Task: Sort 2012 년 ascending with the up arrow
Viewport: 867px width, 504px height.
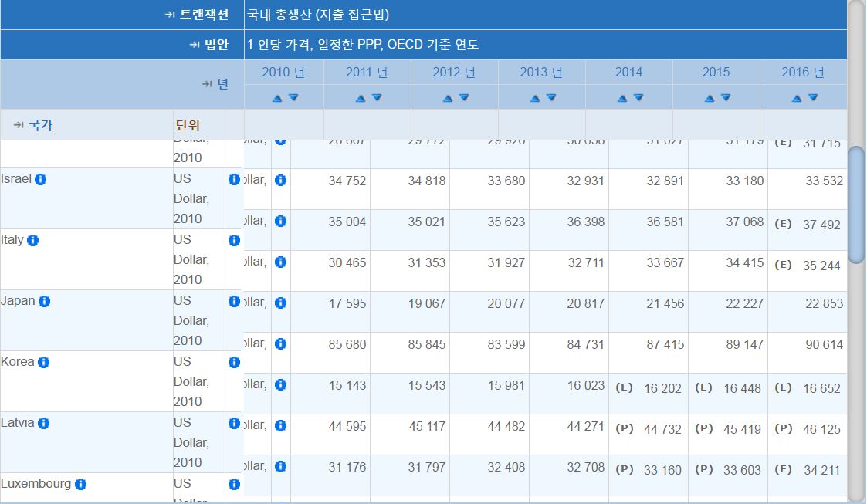Action: (x=448, y=98)
